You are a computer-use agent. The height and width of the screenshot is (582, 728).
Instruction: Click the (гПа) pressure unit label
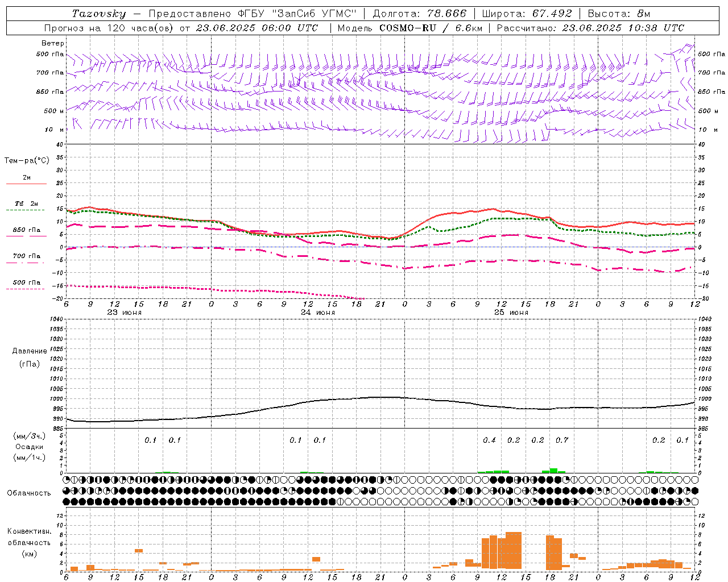pos(30,364)
